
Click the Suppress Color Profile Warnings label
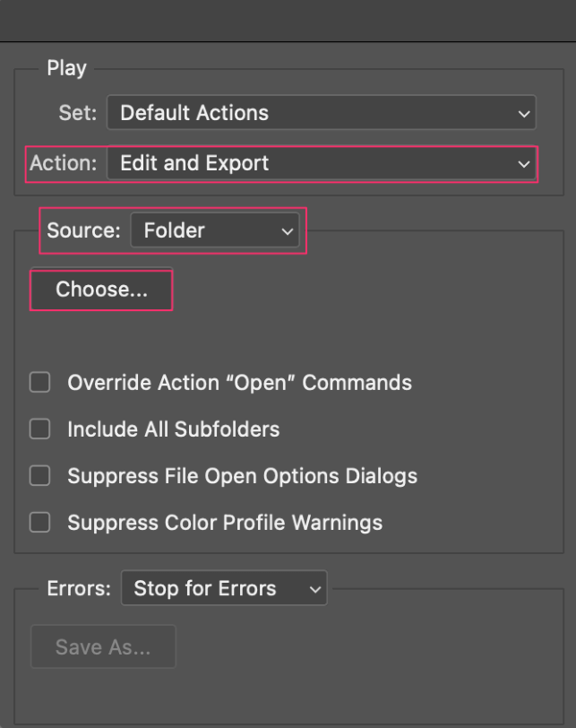click(x=225, y=523)
